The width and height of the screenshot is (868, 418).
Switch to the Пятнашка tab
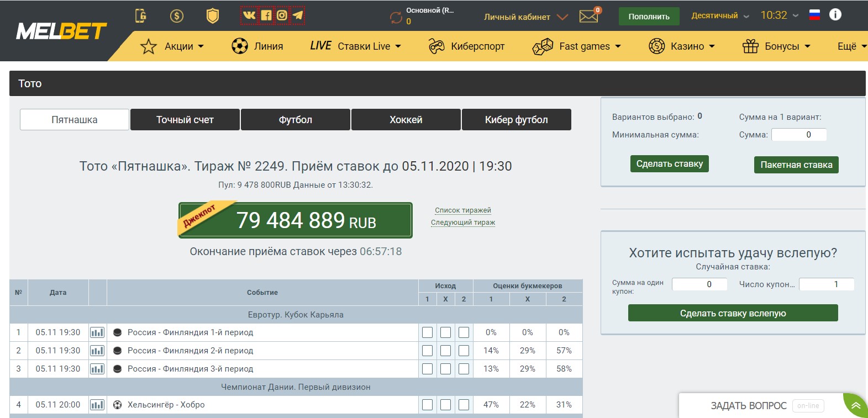point(75,120)
